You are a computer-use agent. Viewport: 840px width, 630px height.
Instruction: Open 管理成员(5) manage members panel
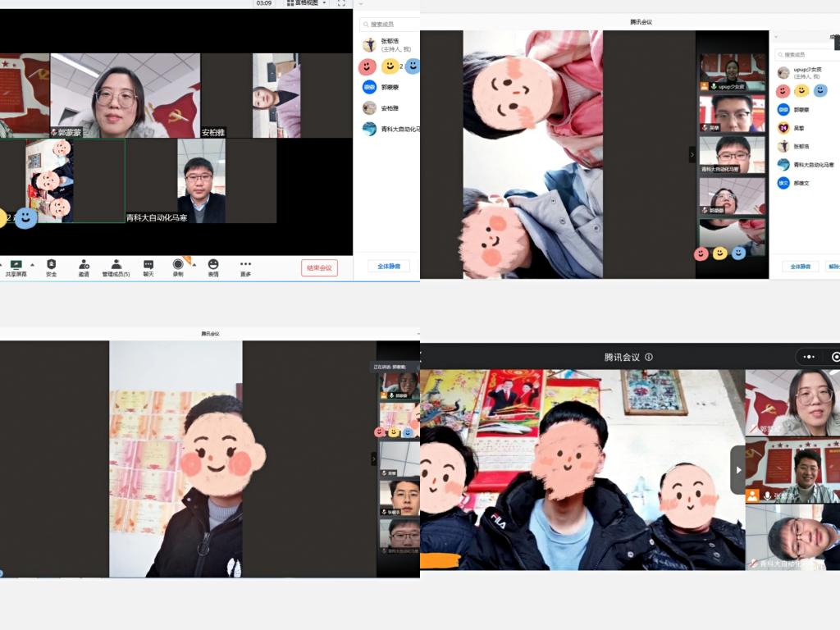point(116,264)
